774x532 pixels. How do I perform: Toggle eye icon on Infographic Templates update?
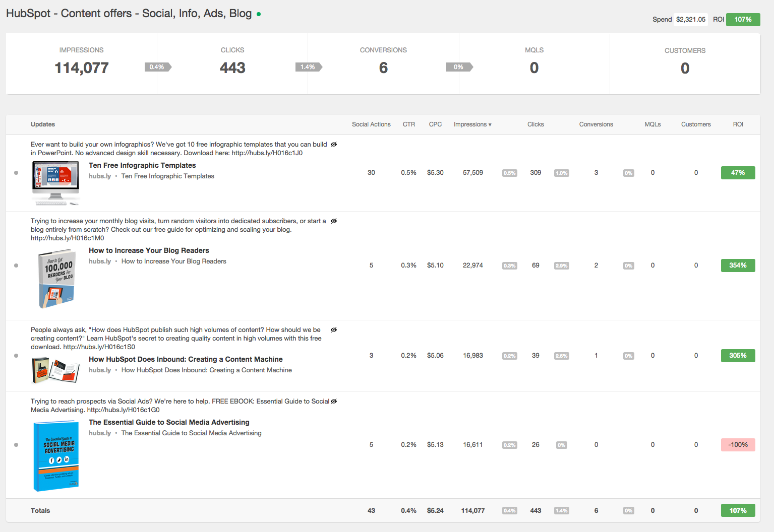click(334, 145)
